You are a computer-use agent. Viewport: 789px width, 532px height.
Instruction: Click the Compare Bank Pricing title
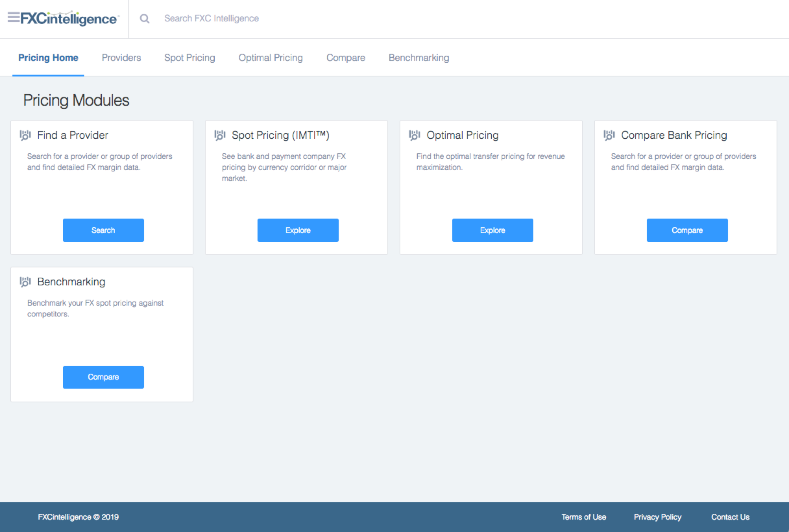[x=674, y=135]
